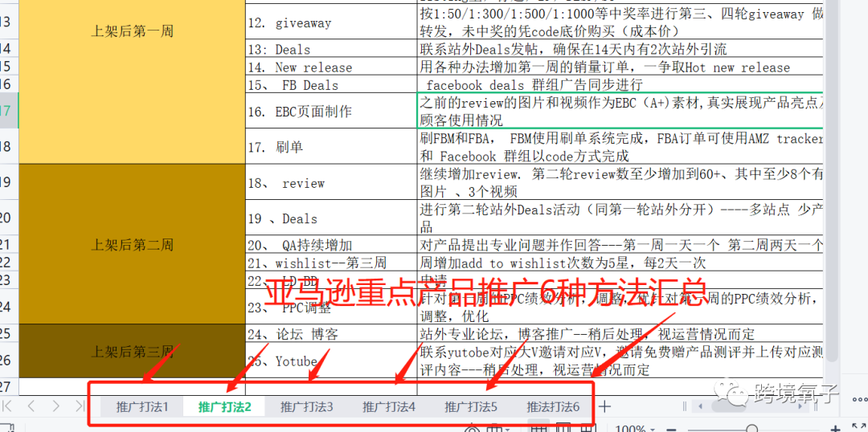Screen dimensions: 868x432
Task: Switch to the 推广打法1 sheet tab
Action: [x=142, y=407]
